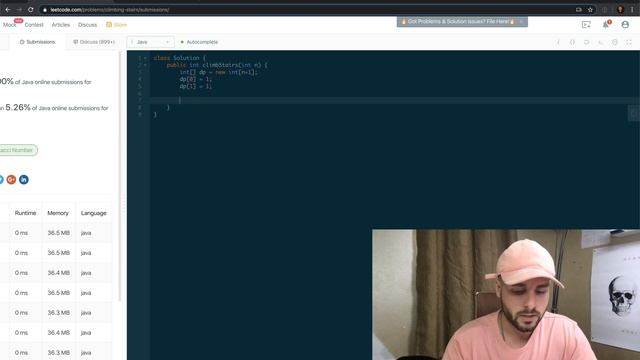This screenshot has height=360, width=640.
Task: Click the padlock site-info icon
Action: [45, 10]
